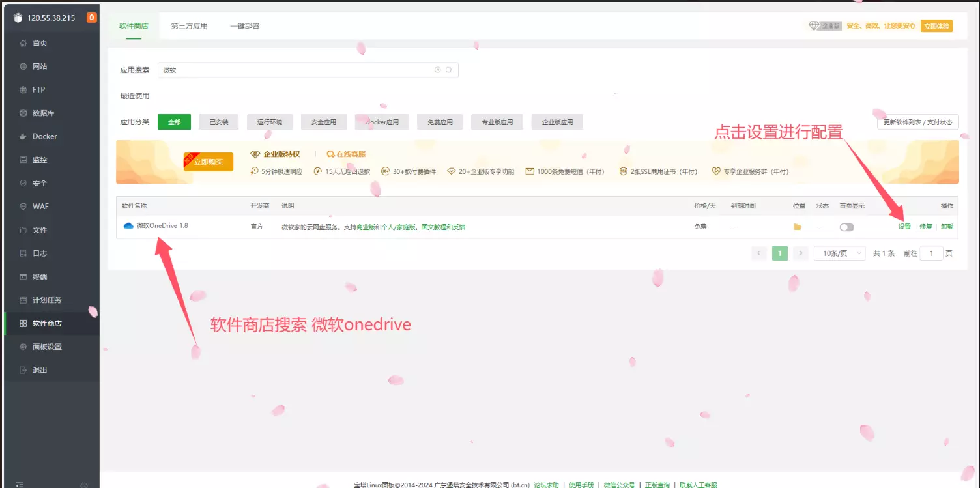Click the 前往 page number input field
The height and width of the screenshot is (488, 980).
[x=932, y=253]
